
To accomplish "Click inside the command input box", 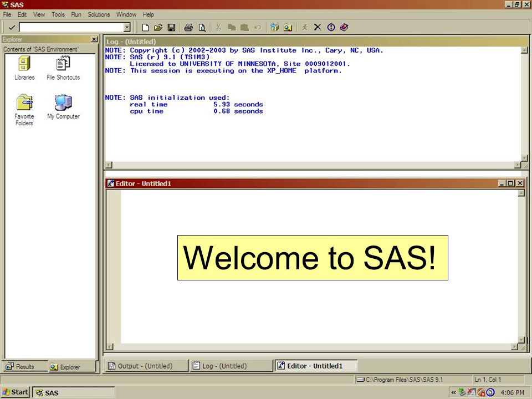I will coord(71,28).
